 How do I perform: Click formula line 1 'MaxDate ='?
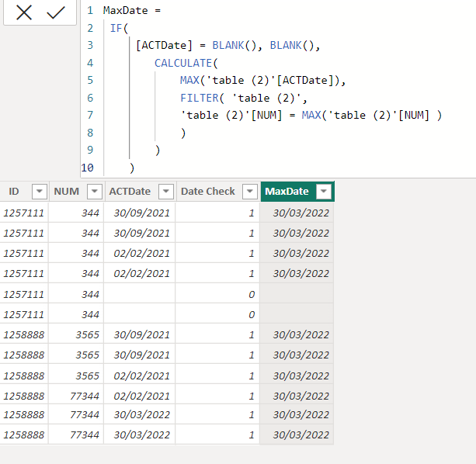click(132, 11)
